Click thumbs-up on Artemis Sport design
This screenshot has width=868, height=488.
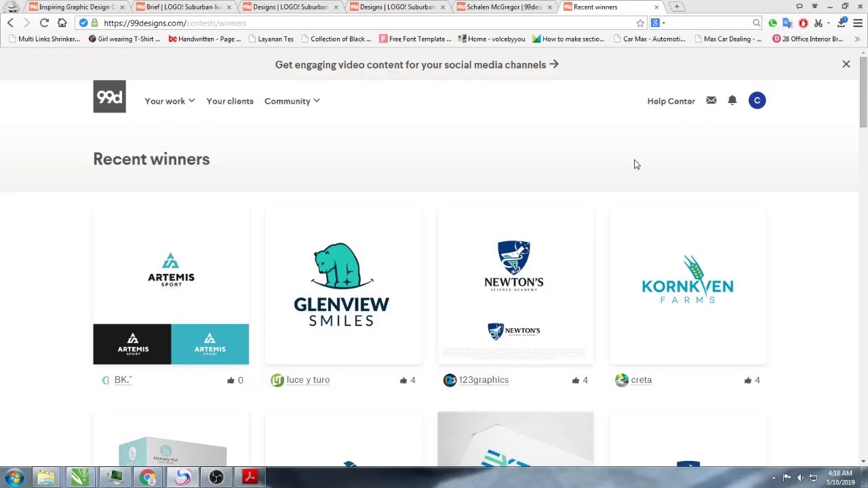pyautogui.click(x=231, y=380)
